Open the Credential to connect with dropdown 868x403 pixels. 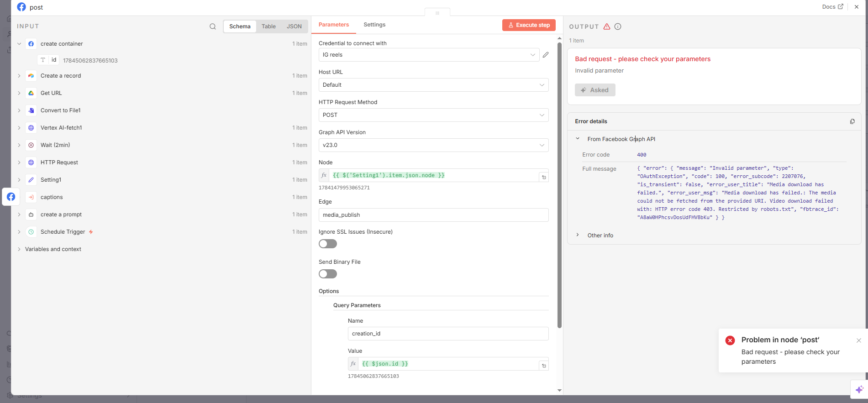pyautogui.click(x=429, y=55)
